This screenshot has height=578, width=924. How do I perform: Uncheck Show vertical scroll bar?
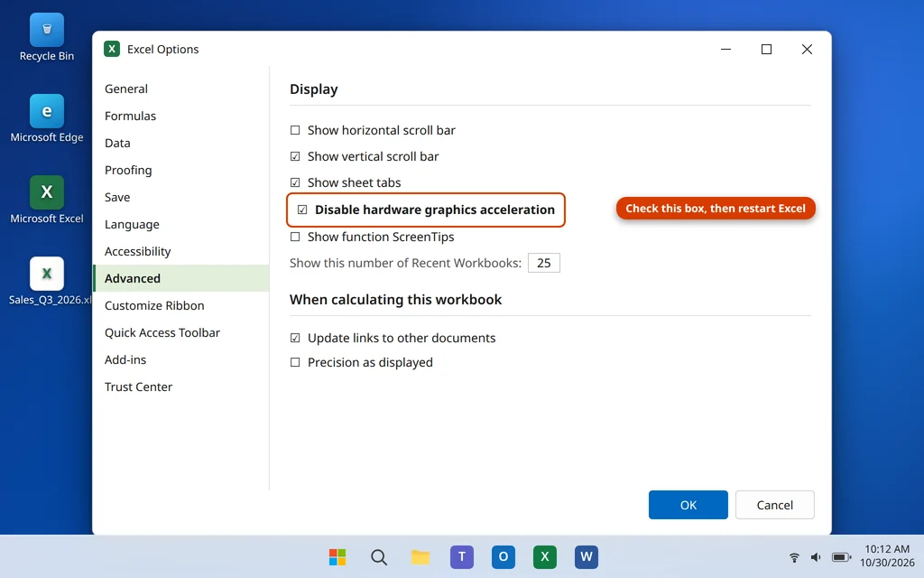[295, 157]
